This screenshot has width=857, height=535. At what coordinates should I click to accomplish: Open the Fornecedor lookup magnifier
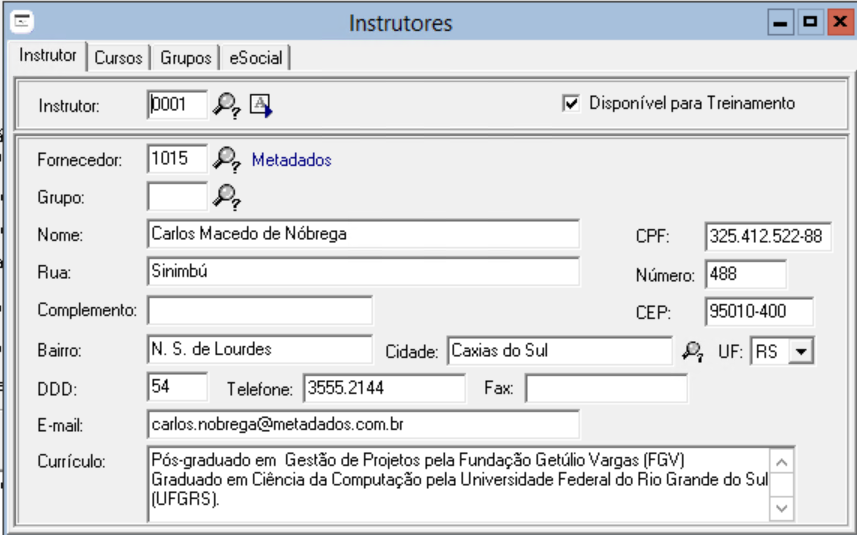tap(228, 159)
